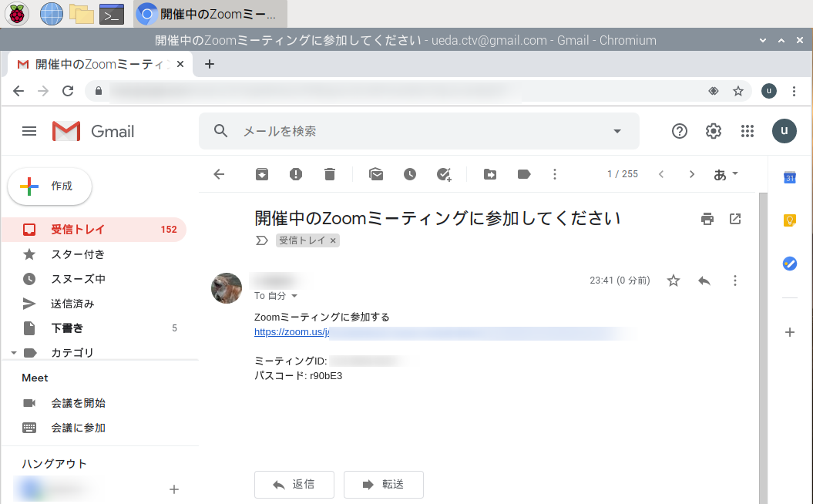Move the email to another folder

point(489,174)
